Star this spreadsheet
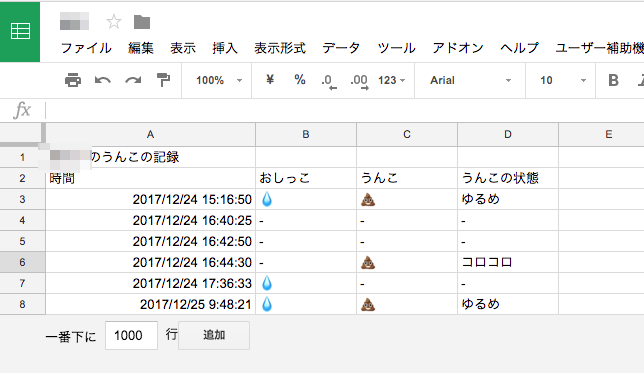644x373 pixels. point(114,22)
